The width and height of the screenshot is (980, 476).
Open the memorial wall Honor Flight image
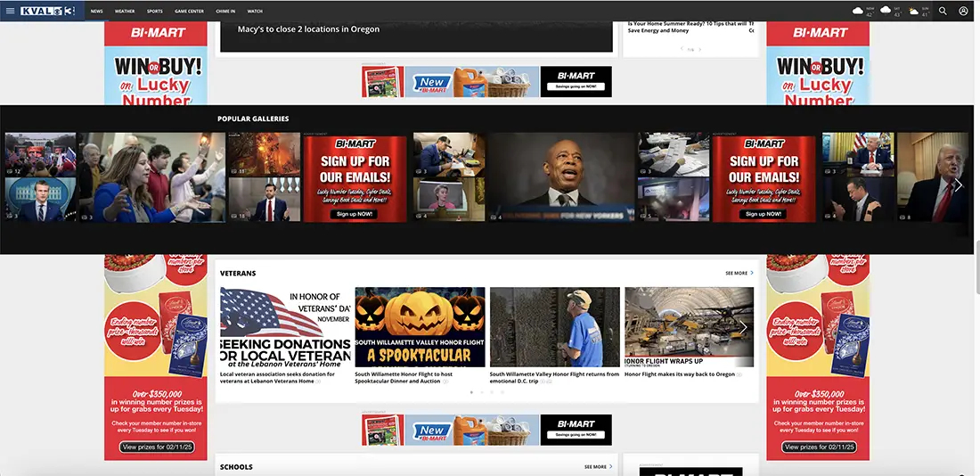tap(555, 327)
